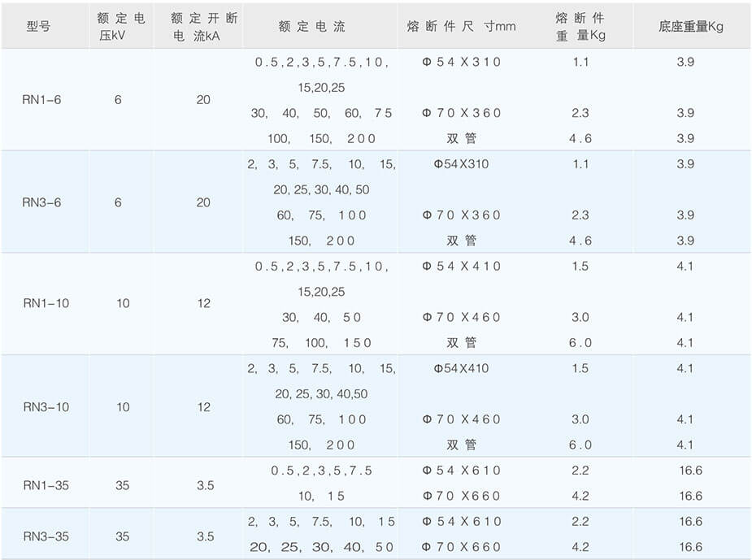Select rated voltage 10 in RN1-10 row
752x560 pixels.
(123, 303)
